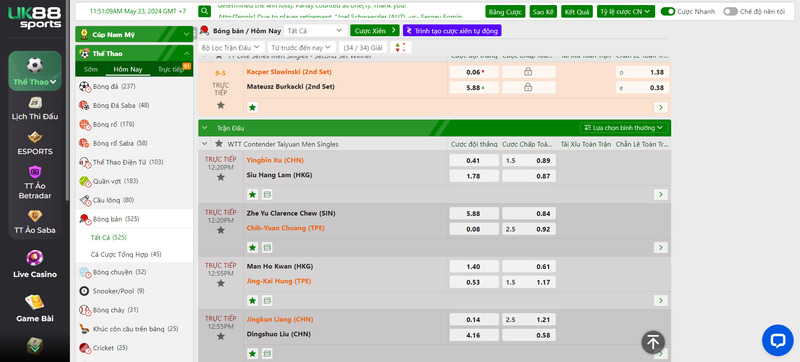This screenshot has height=362, width=800.
Task: Open Lịch Thi Đấu schedule icon
Action: click(35, 108)
